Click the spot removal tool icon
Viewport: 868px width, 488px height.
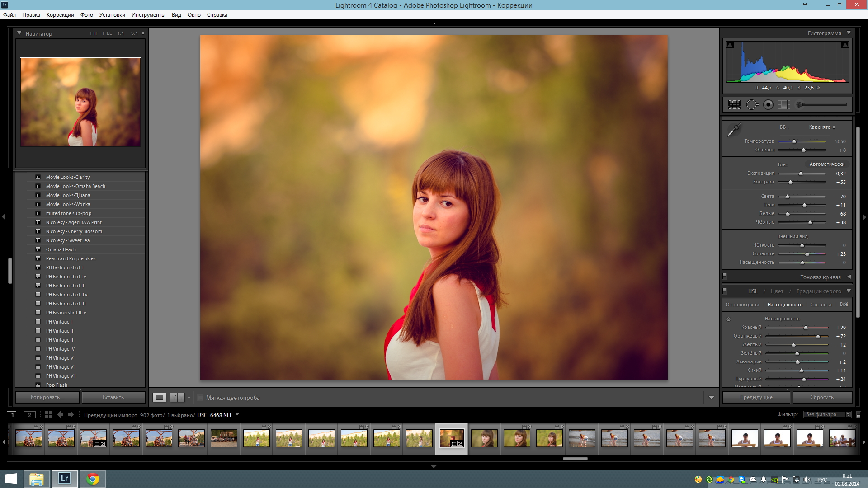tap(752, 104)
